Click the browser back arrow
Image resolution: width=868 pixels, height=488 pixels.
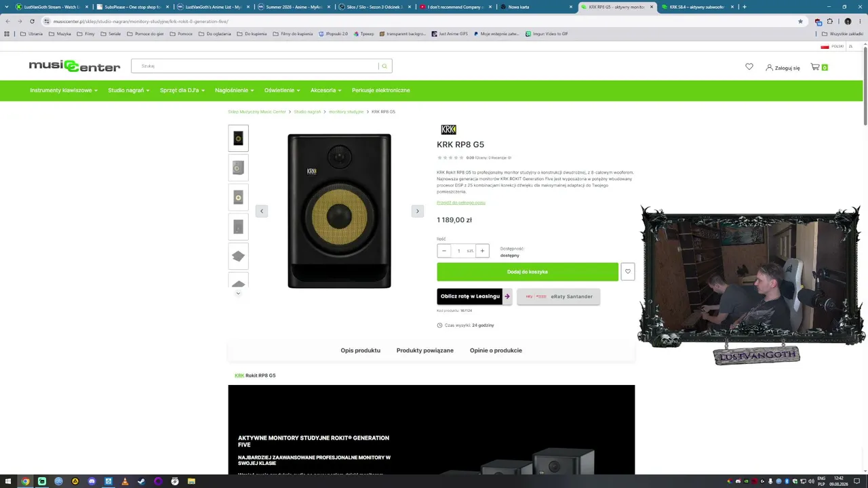(x=7, y=21)
